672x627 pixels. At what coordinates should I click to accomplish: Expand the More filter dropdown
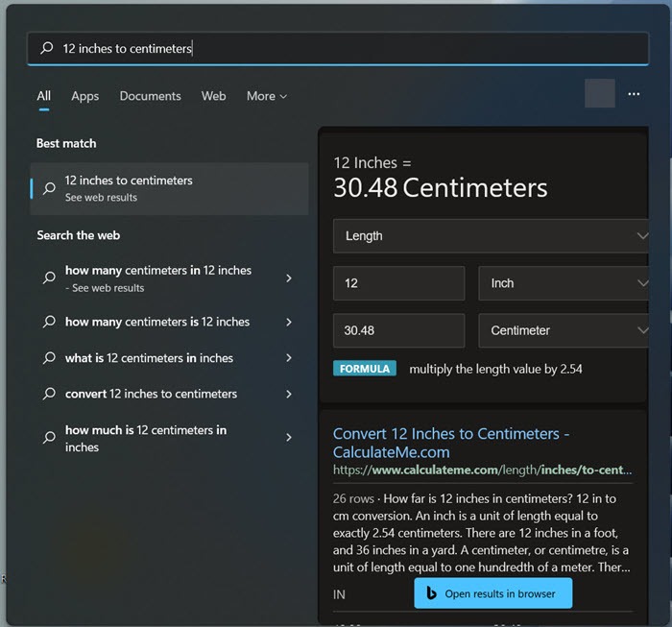pos(266,96)
